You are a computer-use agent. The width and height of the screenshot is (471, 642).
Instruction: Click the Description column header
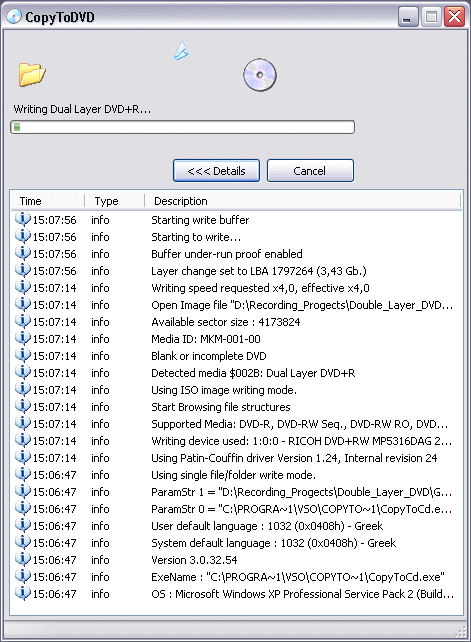(303, 201)
